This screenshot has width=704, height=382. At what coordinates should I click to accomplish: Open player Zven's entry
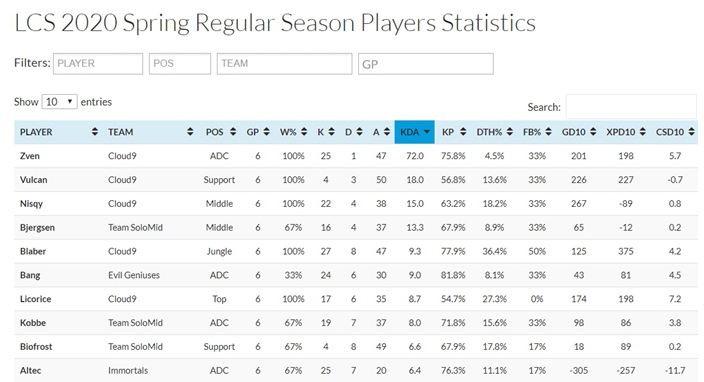pos(30,156)
